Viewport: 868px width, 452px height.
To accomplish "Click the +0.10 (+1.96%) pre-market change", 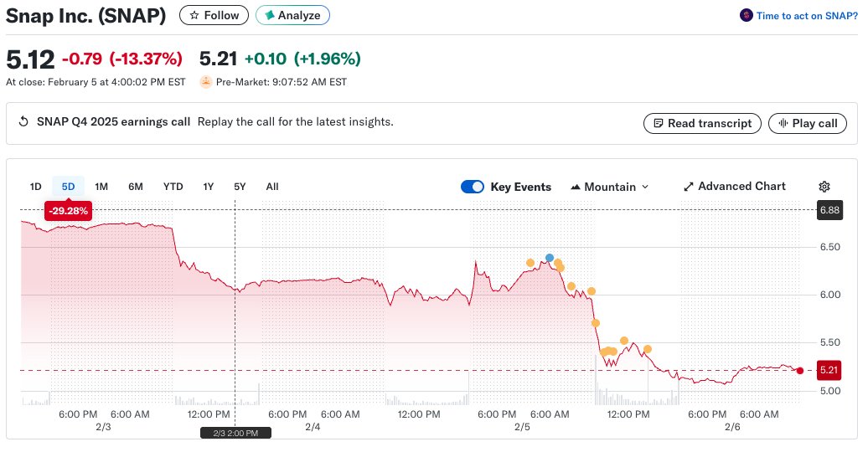I will click(x=302, y=59).
